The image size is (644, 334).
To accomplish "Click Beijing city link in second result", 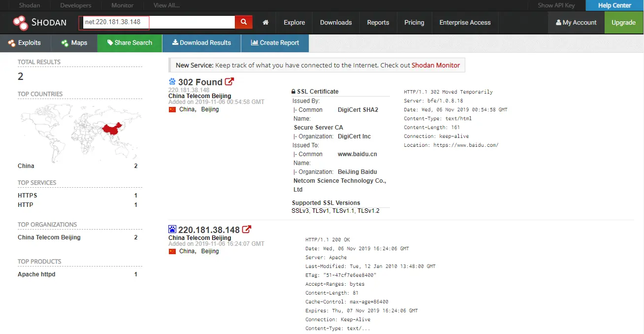I will (210, 251).
